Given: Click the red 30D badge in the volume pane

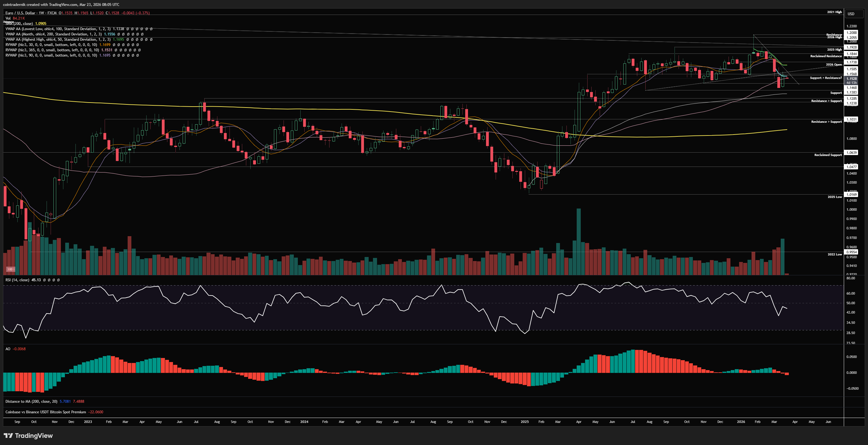Looking at the screenshot, I should pos(11,269).
